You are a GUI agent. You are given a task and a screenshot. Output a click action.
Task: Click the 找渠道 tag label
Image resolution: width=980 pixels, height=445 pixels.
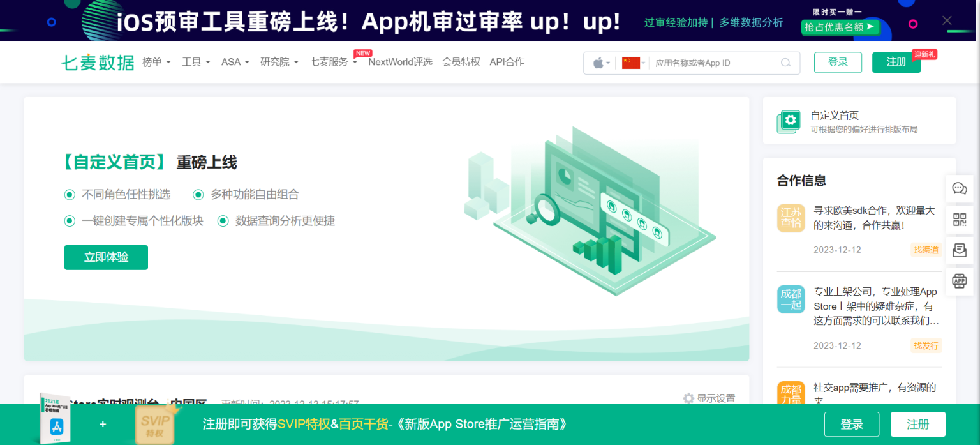[x=926, y=250]
